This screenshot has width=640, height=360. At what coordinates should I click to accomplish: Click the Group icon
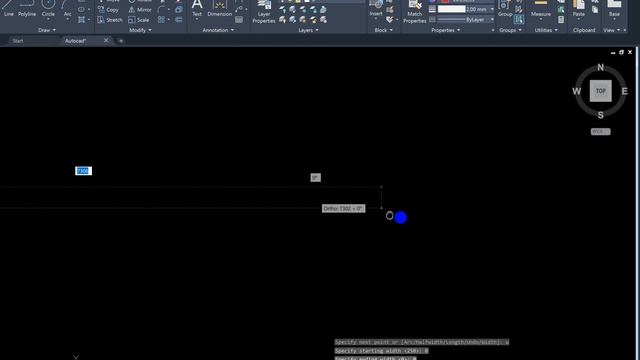[x=505, y=8]
